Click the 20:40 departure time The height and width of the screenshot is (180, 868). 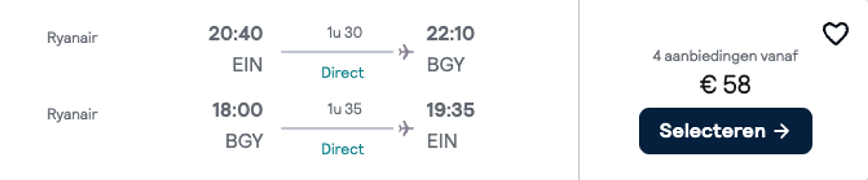236,34
